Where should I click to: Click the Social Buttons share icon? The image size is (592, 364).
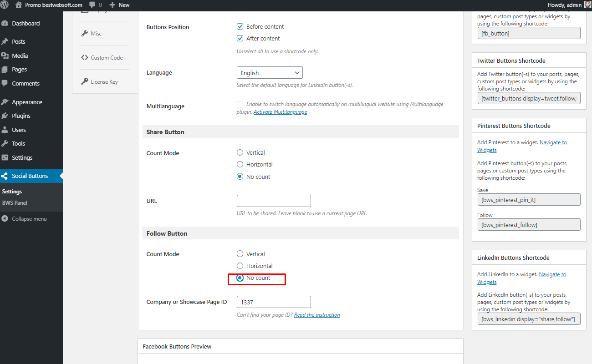pyautogui.click(x=5, y=176)
